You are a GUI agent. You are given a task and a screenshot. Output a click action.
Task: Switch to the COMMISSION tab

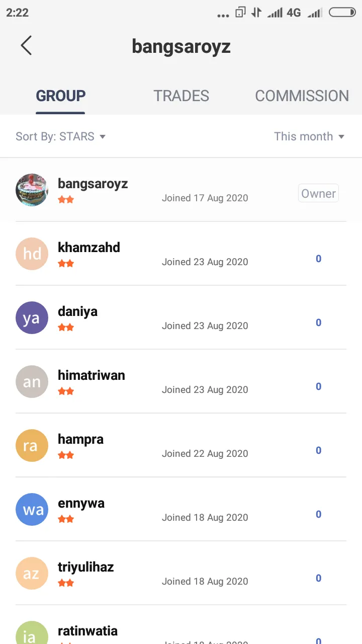(x=302, y=96)
